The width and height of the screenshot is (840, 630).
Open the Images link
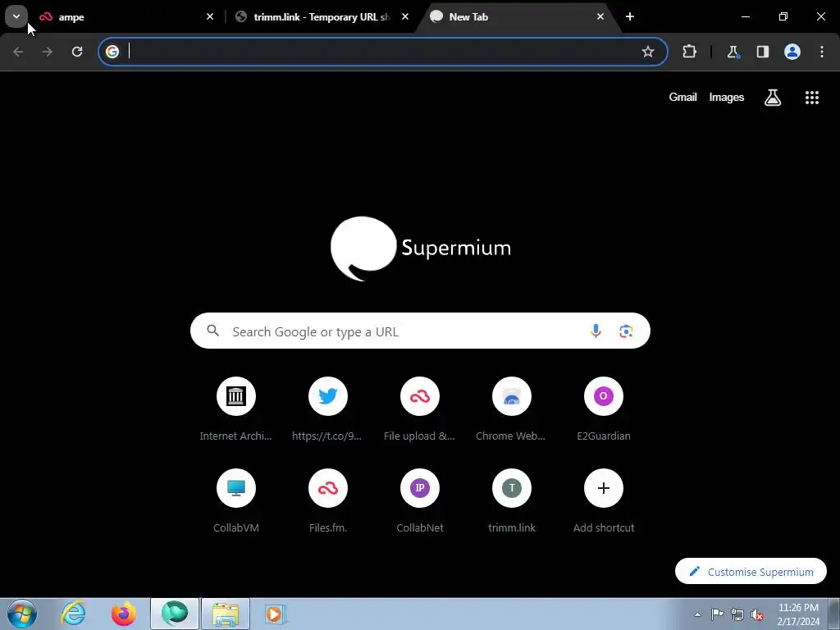pos(727,97)
